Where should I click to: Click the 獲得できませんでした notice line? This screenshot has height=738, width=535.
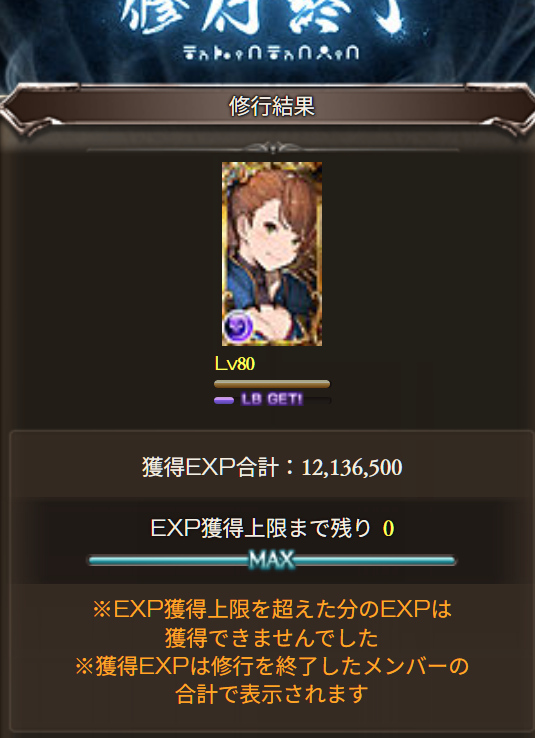pos(271,639)
